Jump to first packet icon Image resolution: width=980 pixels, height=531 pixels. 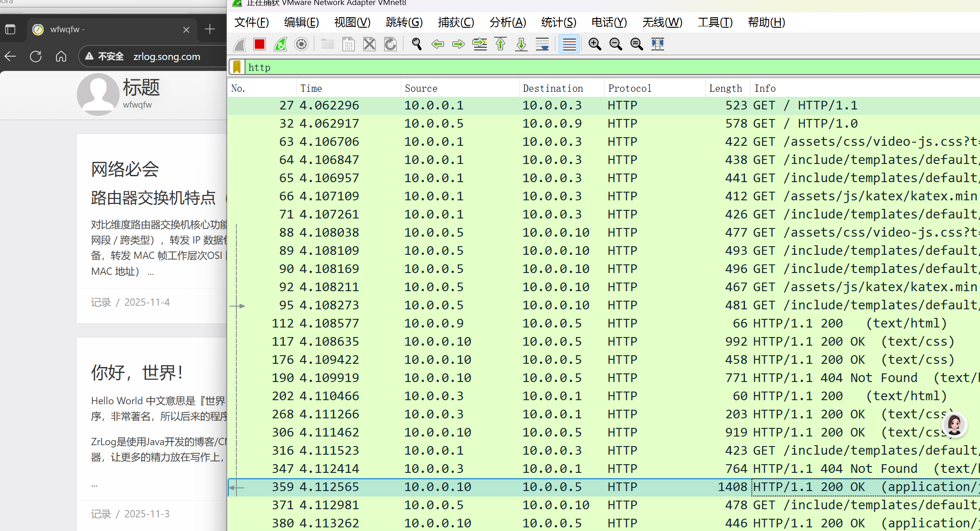tap(500, 44)
